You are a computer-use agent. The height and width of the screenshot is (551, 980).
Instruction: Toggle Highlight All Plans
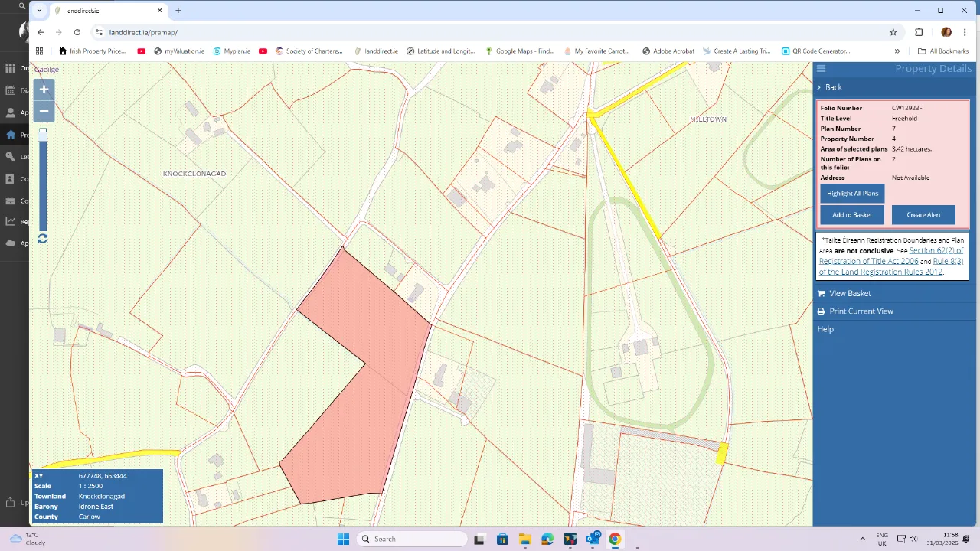(x=852, y=193)
